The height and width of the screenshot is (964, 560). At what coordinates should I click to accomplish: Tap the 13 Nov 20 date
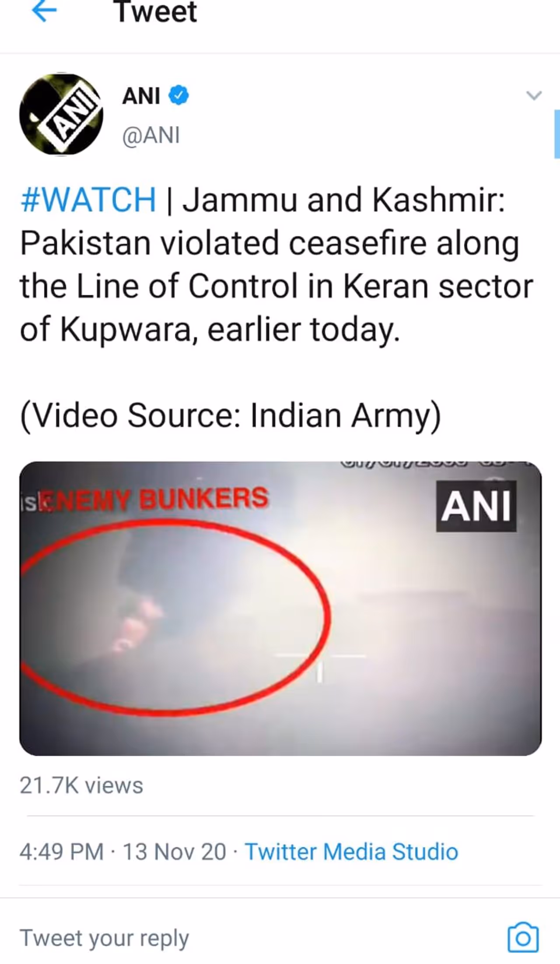(x=175, y=851)
